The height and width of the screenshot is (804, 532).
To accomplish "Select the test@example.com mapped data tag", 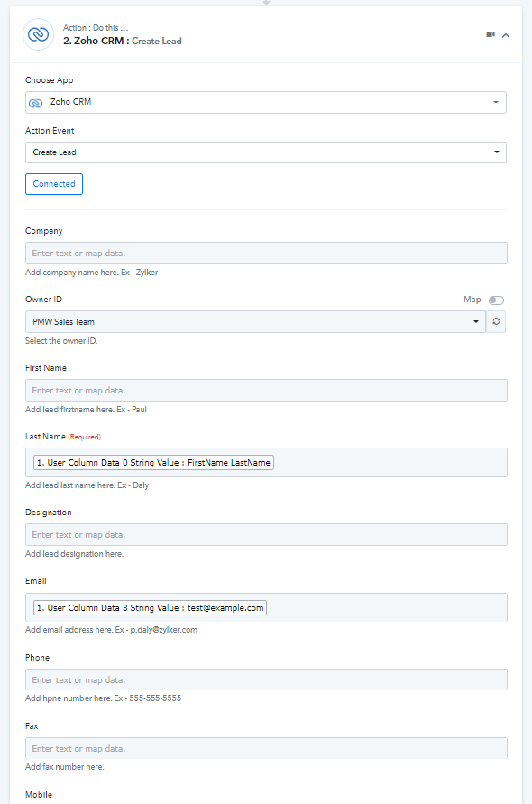I will 151,607.
